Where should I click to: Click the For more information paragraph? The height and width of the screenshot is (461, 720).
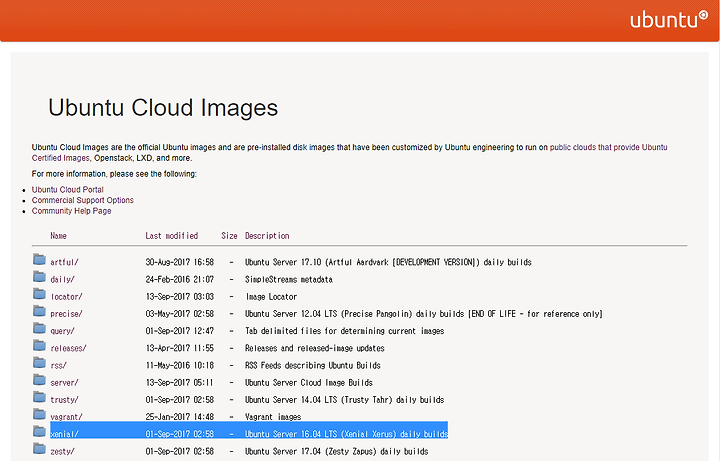pyautogui.click(x=114, y=174)
